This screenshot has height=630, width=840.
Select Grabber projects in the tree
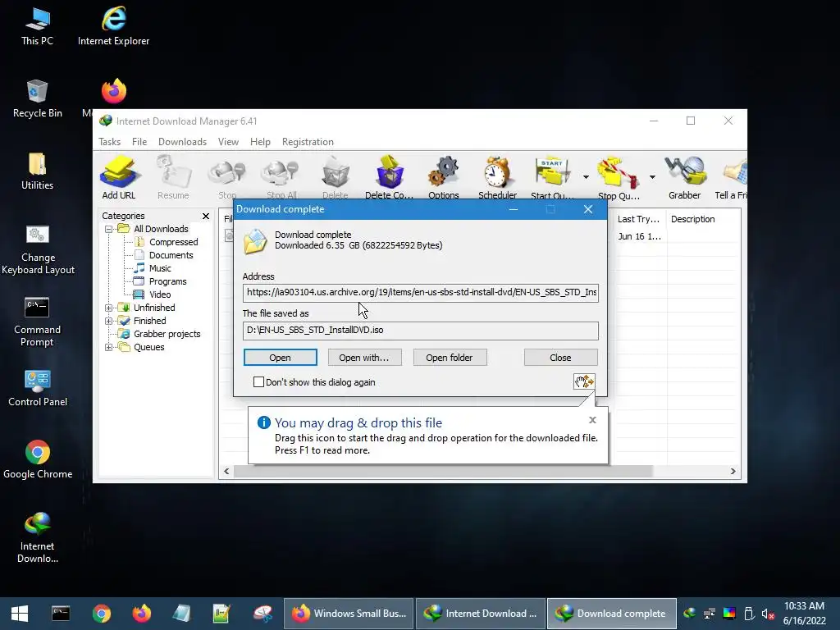click(167, 335)
